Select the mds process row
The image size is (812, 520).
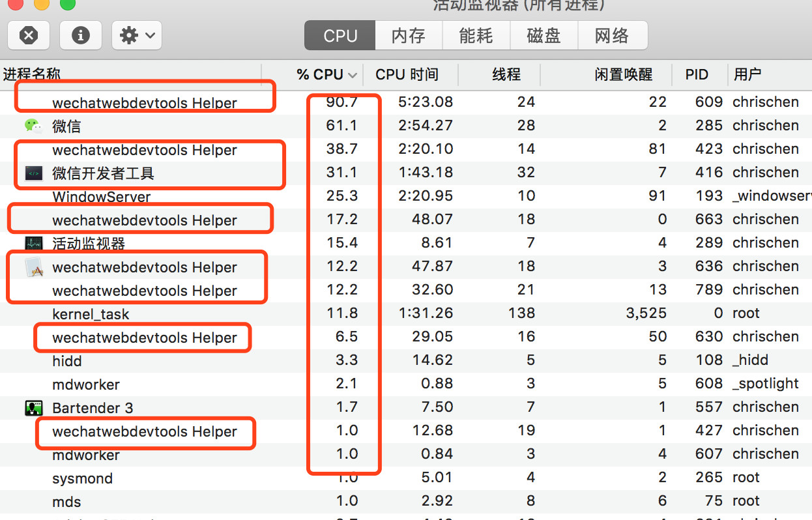406,501
